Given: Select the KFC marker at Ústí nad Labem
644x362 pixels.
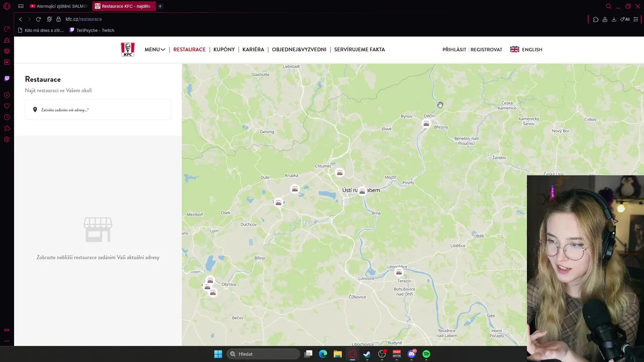Looking at the screenshot, I should click(x=362, y=191).
